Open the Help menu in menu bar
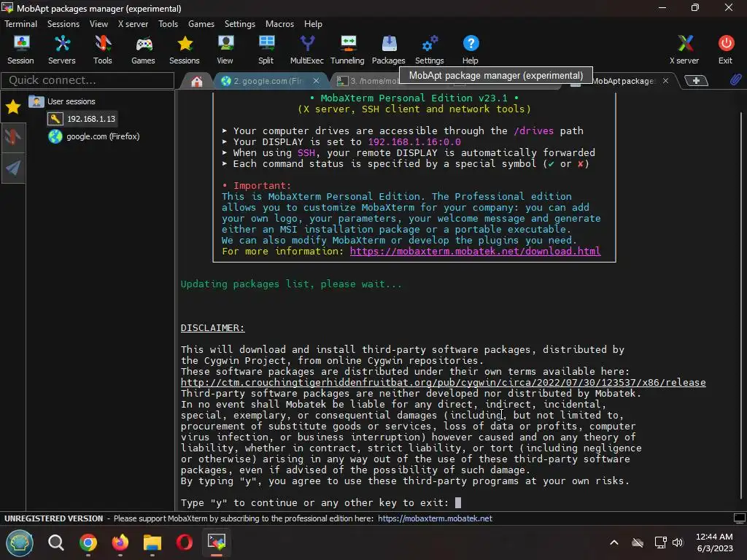The height and width of the screenshot is (560, 747). (x=313, y=24)
